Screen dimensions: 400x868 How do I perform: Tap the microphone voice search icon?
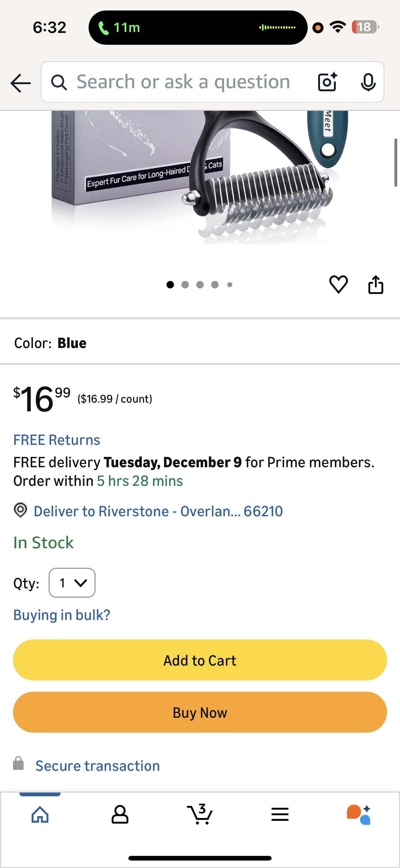(x=368, y=82)
